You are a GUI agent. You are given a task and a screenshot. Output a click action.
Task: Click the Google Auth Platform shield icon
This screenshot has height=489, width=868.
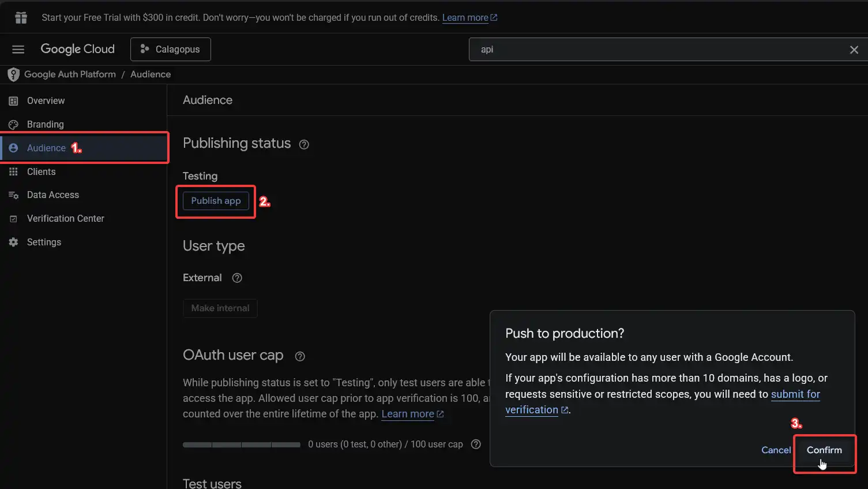[13, 74]
